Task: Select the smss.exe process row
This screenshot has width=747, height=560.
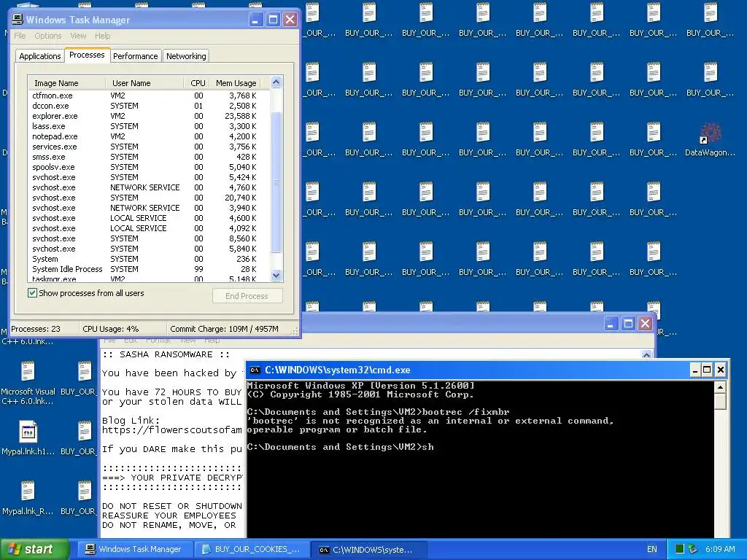Action: coord(149,157)
